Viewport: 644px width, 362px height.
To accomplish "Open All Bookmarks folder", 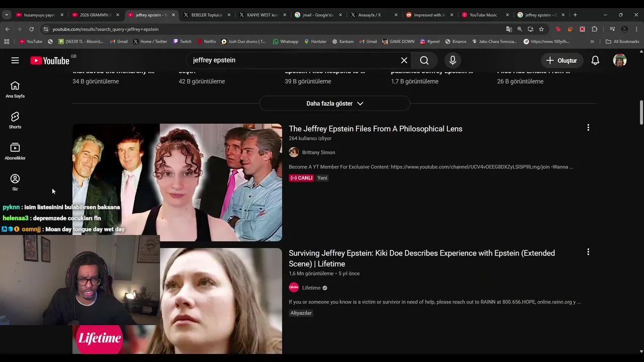I will click(x=622, y=42).
